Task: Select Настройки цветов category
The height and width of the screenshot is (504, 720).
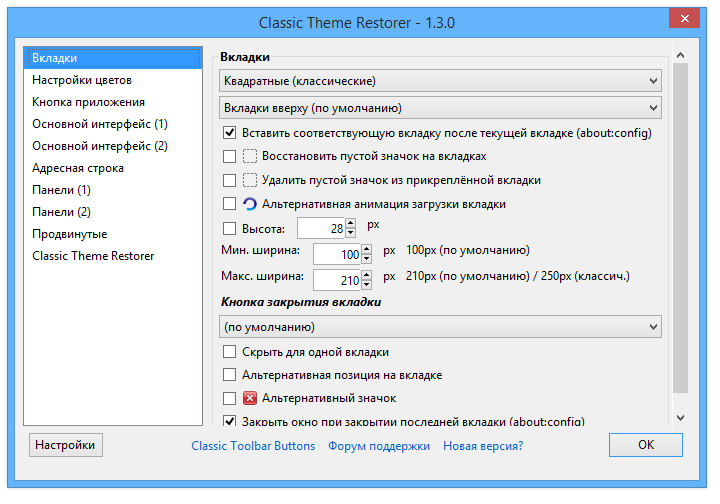Action: [x=113, y=80]
